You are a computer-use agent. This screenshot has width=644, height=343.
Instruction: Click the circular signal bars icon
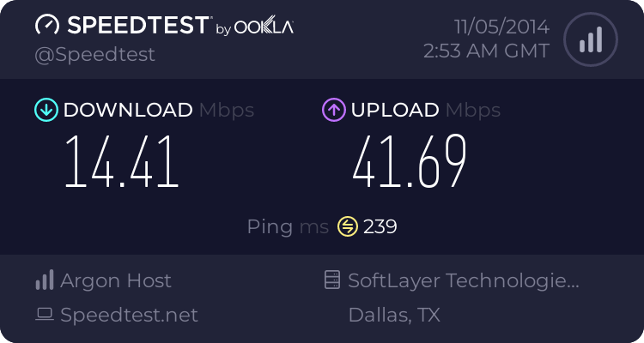click(x=589, y=40)
